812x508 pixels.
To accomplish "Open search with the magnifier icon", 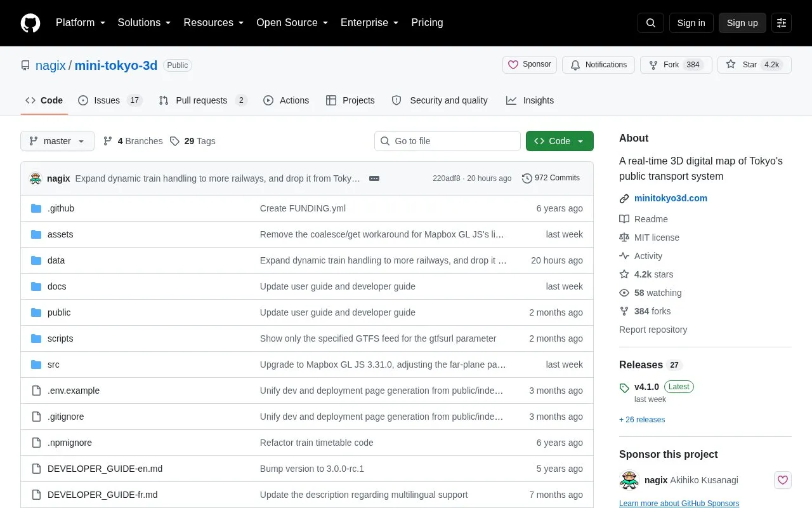I will [x=651, y=23].
